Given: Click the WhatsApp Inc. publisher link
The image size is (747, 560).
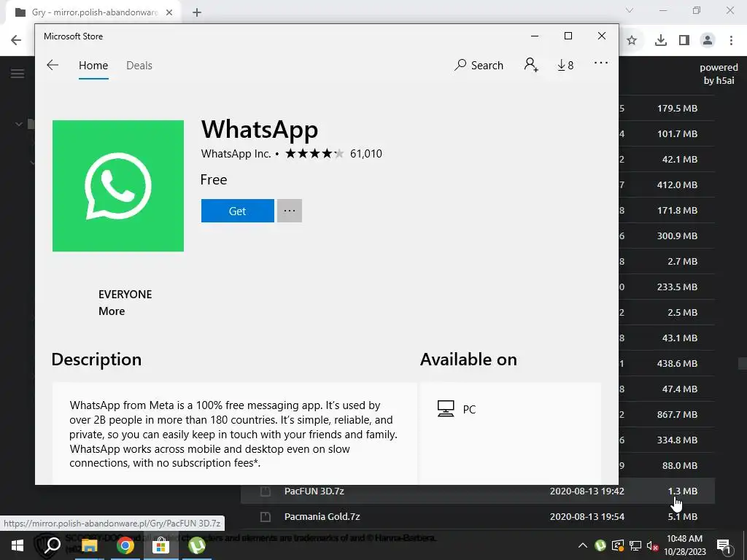Looking at the screenshot, I should pos(236,154).
